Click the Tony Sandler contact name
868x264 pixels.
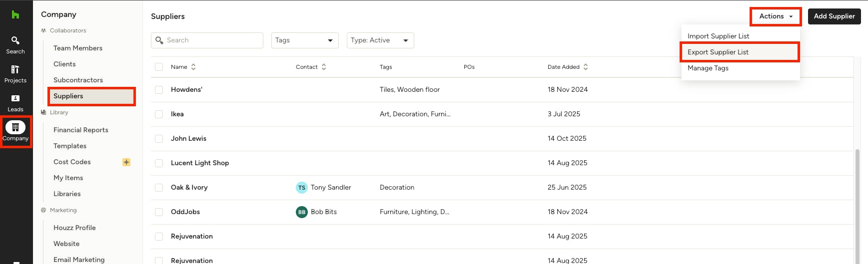pyautogui.click(x=331, y=188)
